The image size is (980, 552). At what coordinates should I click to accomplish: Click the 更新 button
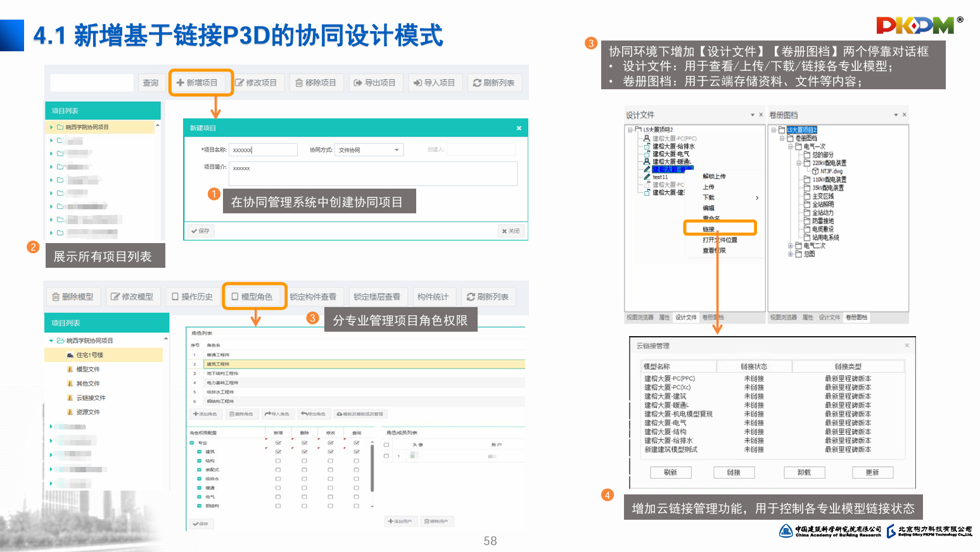tap(873, 472)
